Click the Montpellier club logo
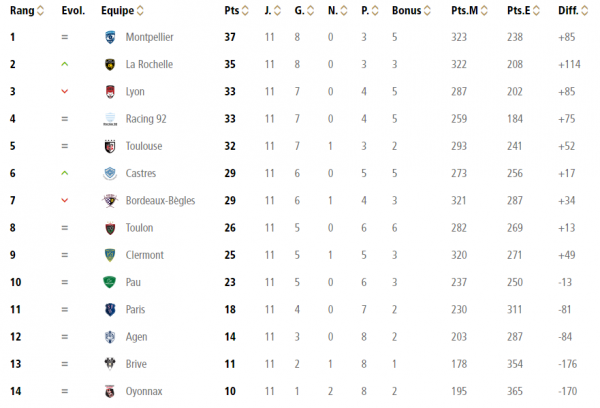The height and width of the screenshot is (408, 600). (110, 37)
